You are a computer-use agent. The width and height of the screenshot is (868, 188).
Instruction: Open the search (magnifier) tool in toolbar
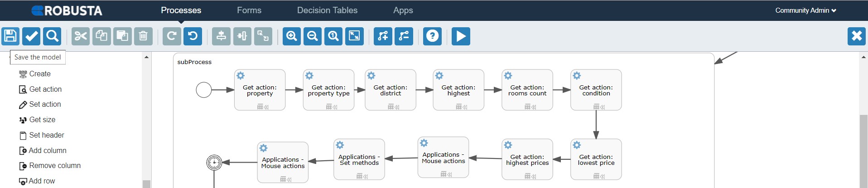click(53, 36)
